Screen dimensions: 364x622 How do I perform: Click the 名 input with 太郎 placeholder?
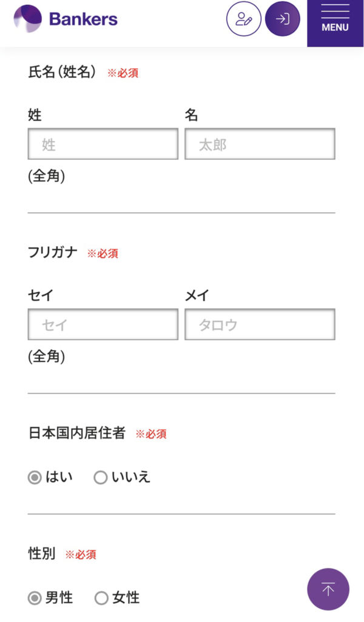tap(260, 144)
